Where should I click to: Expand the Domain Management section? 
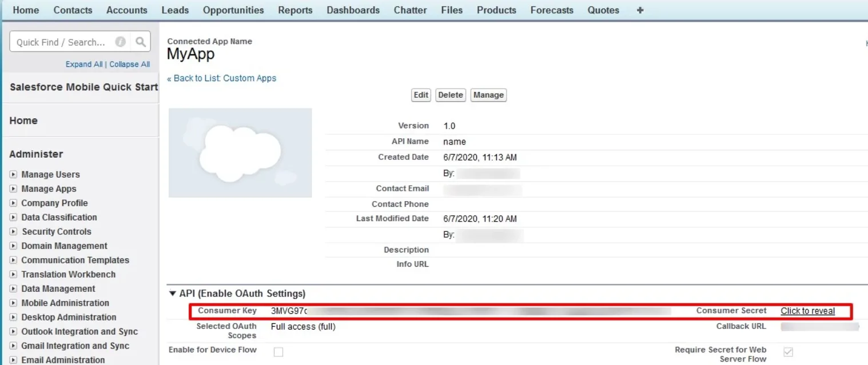pos(14,246)
